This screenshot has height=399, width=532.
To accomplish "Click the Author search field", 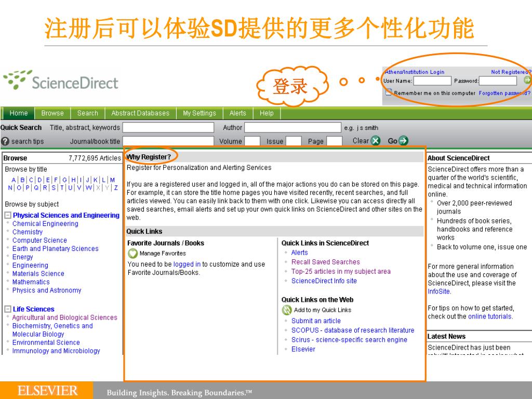I will (292, 128).
